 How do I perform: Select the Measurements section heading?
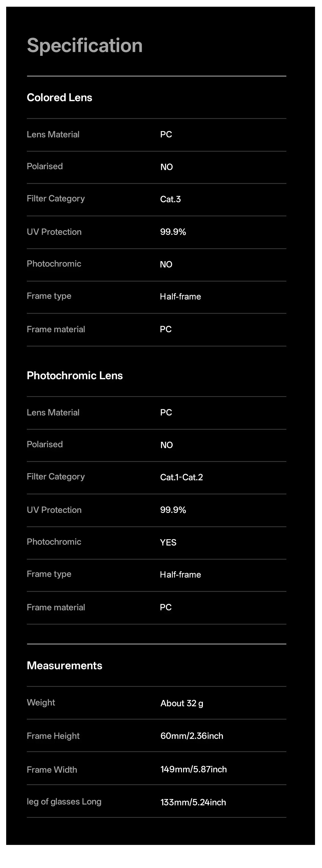(64, 665)
